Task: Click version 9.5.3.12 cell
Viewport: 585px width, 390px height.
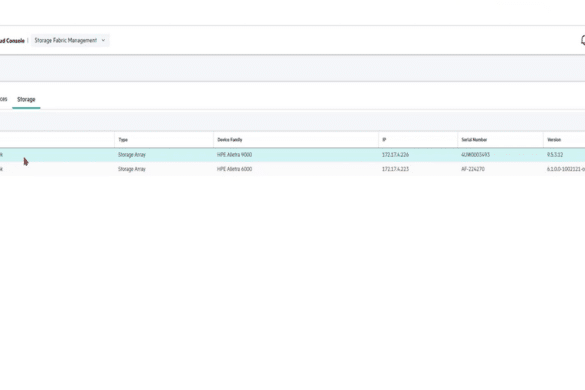Action: (555, 155)
